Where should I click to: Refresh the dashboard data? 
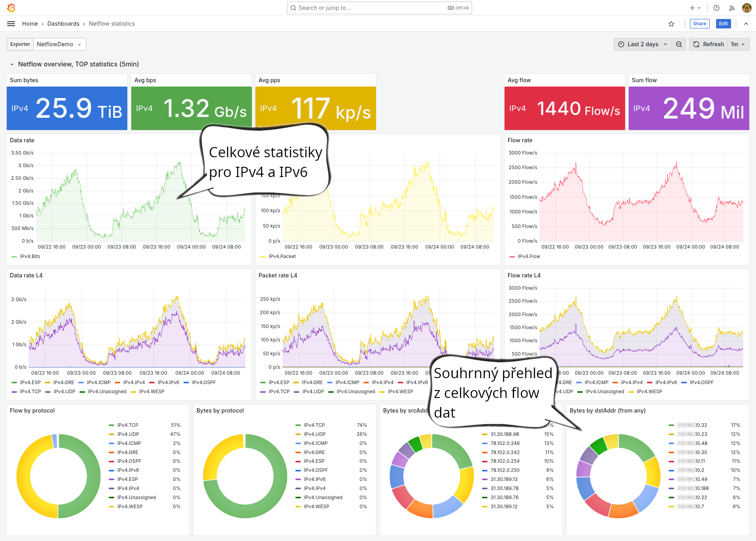(x=708, y=44)
